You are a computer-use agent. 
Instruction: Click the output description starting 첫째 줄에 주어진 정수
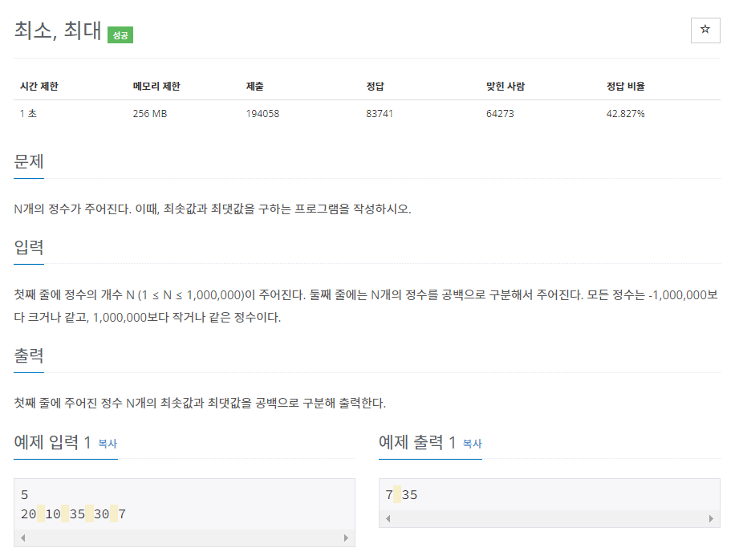(200, 403)
